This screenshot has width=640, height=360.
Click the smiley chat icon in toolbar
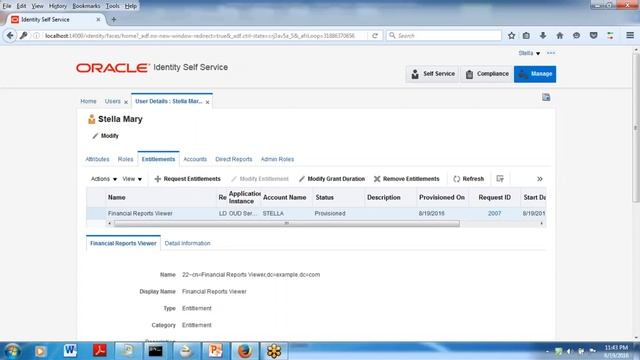coord(576,36)
